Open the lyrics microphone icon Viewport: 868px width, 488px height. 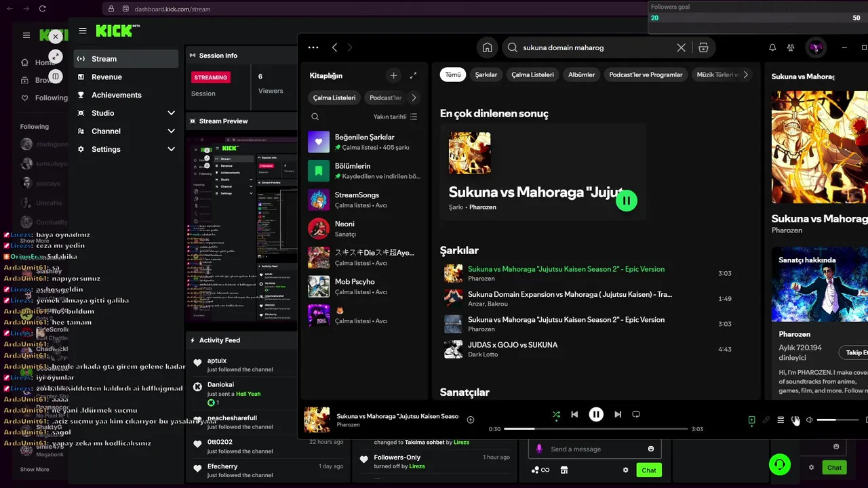[x=766, y=420]
